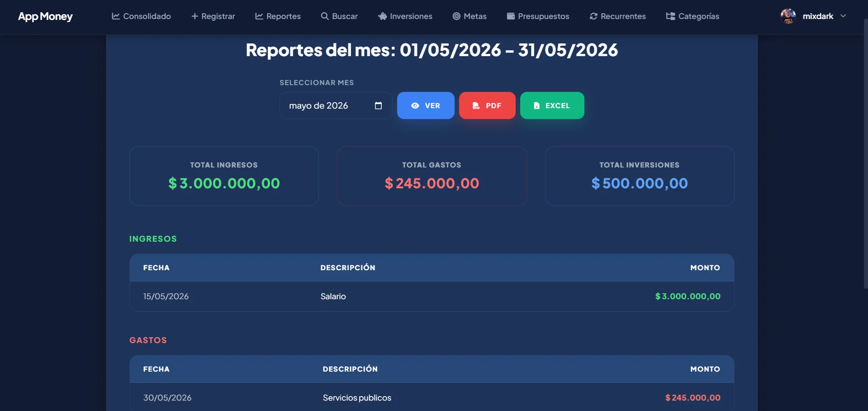Click the page vertical scrollbar
The width and height of the screenshot is (868, 411).
coord(865,154)
